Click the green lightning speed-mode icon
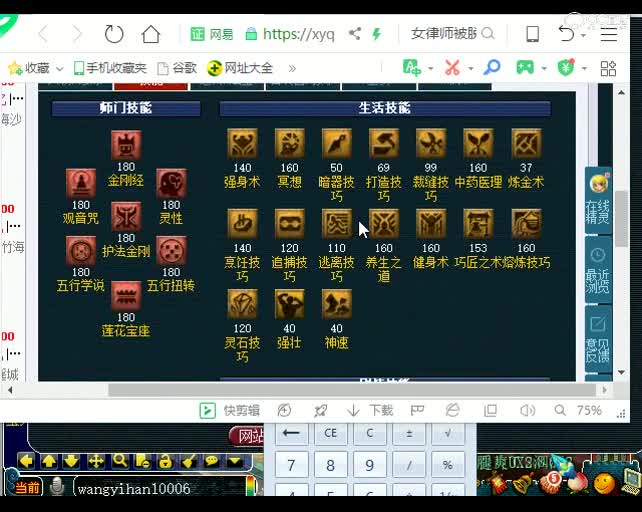 click(x=376, y=34)
